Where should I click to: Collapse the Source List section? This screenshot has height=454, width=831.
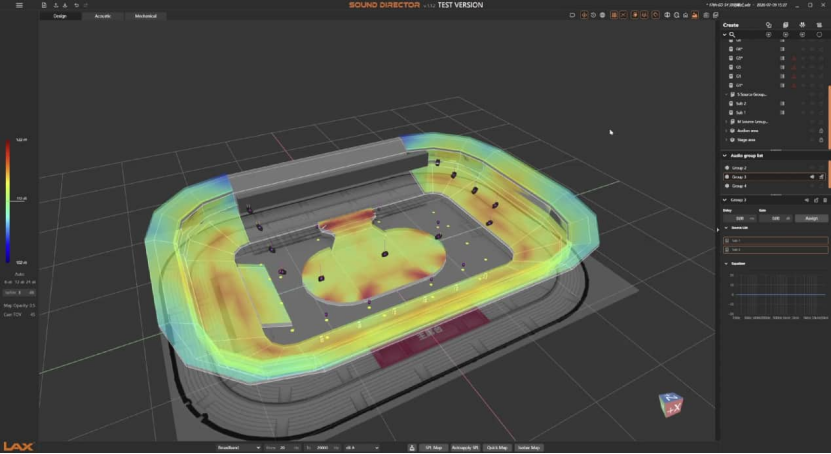coord(726,228)
